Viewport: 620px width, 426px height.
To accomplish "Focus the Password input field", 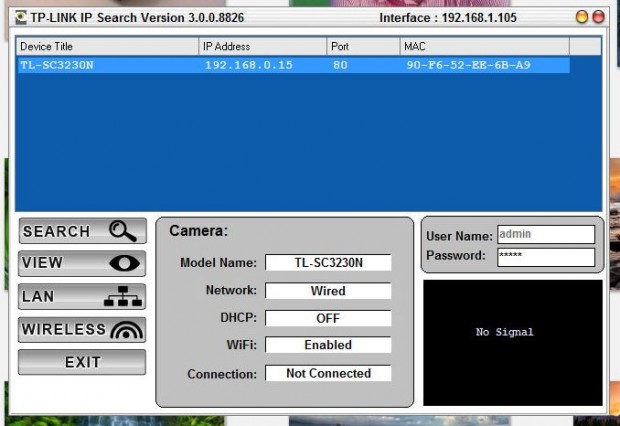I will click(545, 256).
